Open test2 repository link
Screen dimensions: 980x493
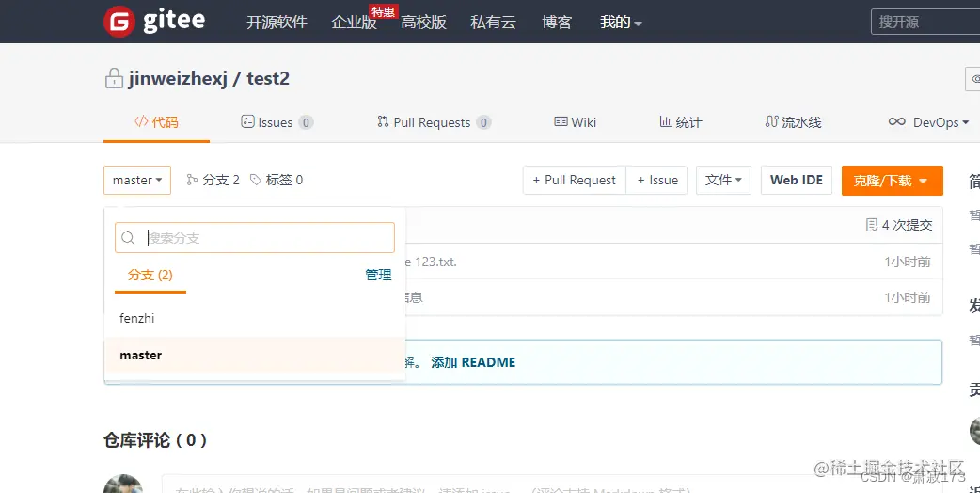point(268,79)
